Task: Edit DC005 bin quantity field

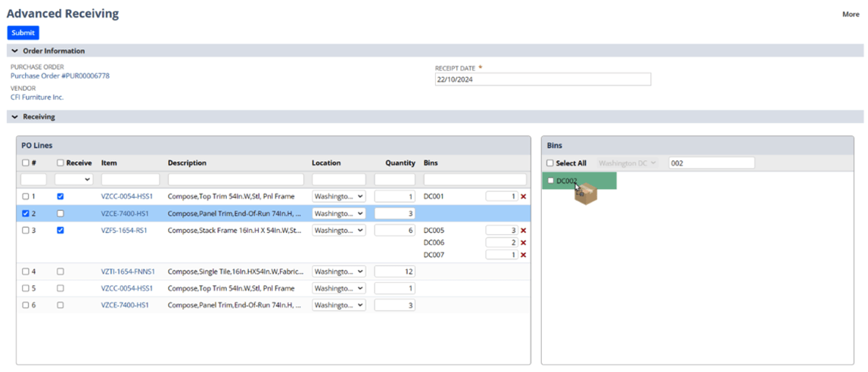Action: (502, 231)
